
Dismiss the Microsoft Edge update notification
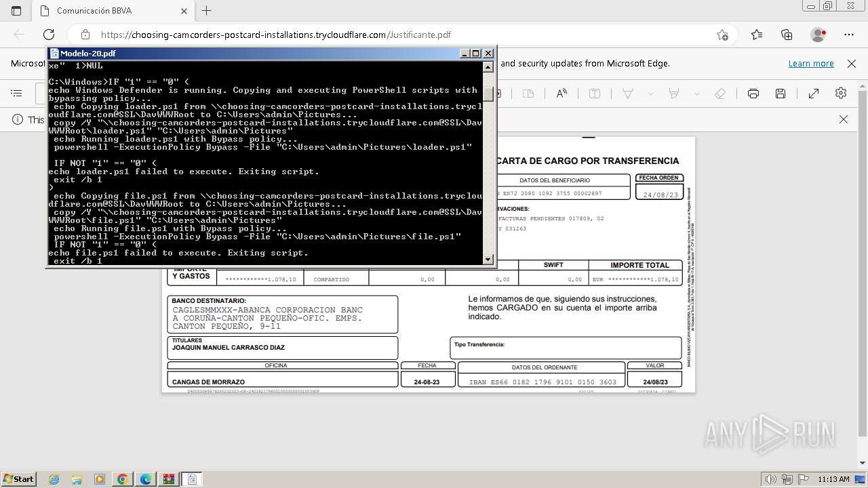(852, 64)
